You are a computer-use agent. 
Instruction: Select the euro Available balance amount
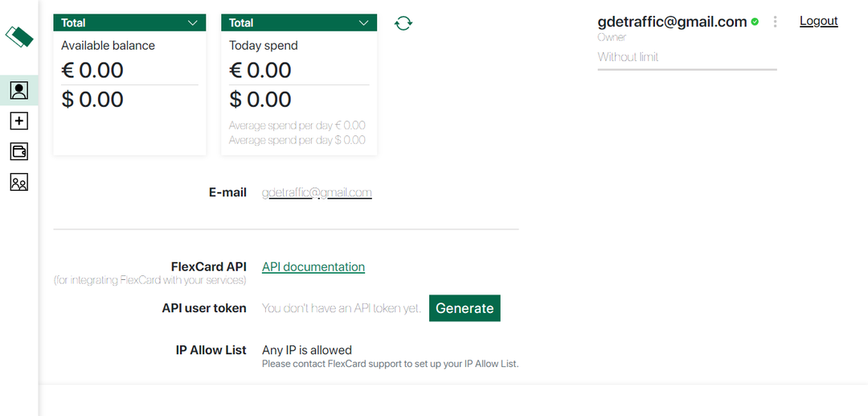(93, 71)
